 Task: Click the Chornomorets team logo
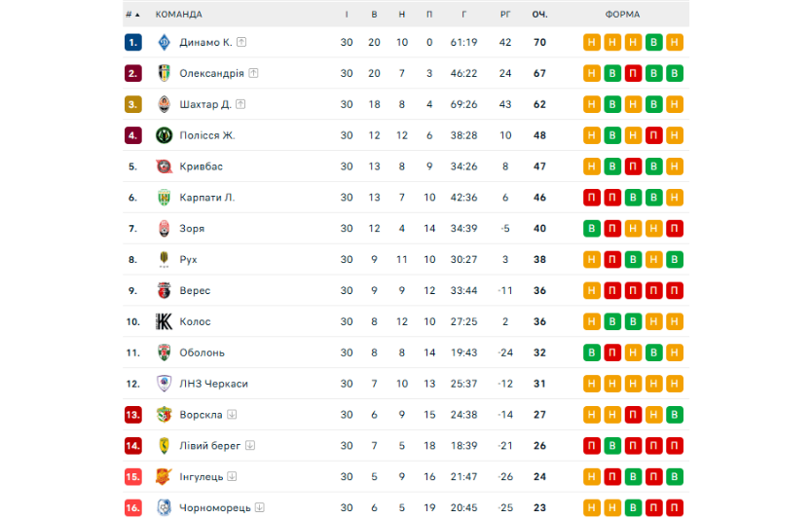point(164,507)
